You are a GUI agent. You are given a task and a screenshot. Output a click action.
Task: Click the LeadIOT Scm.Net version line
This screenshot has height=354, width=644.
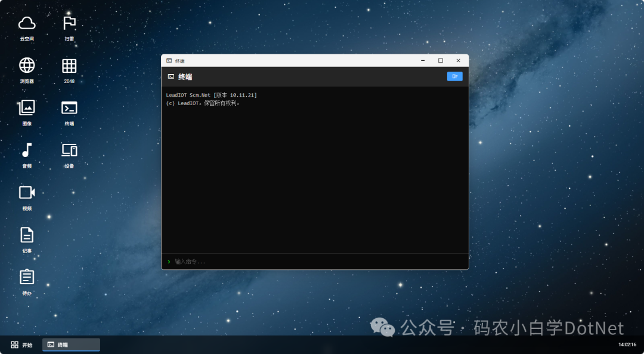coord(211,95)
